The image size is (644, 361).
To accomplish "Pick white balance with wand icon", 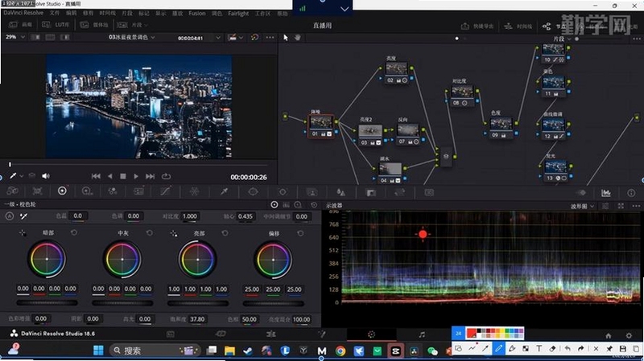I will pos(24,216).
